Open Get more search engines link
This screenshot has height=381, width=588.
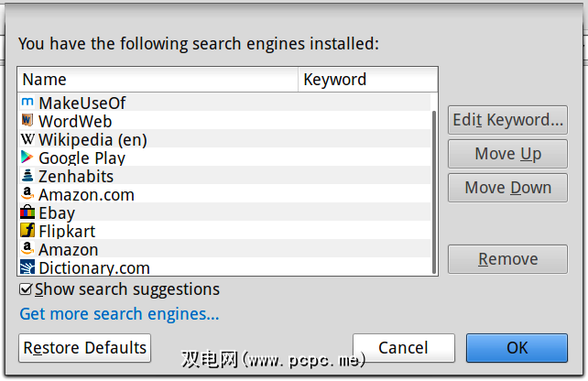119,315
